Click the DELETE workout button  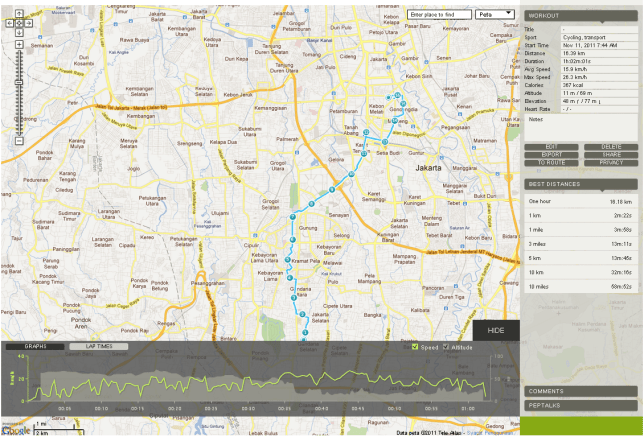click(611, 147)
